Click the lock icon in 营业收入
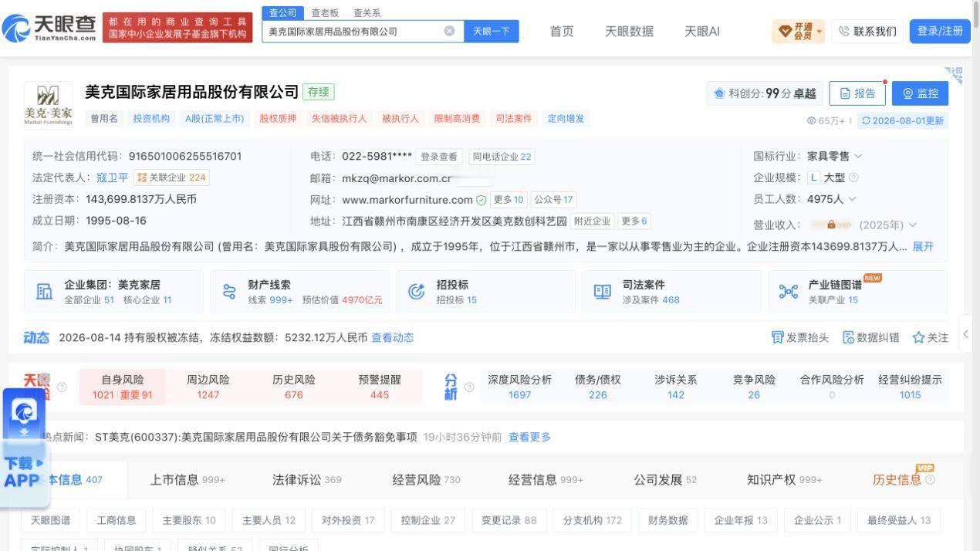980x551 pixels. coord(831,225)
